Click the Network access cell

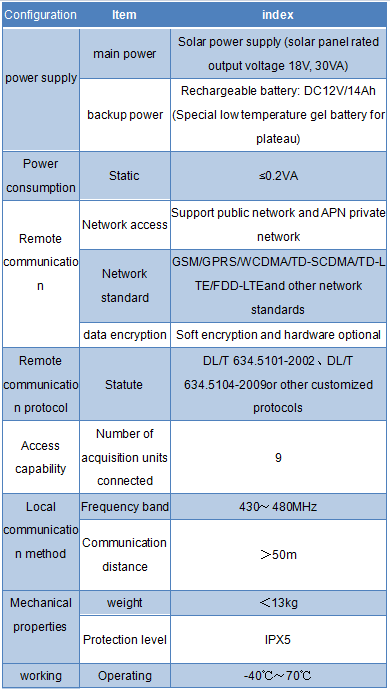(125, 225)
